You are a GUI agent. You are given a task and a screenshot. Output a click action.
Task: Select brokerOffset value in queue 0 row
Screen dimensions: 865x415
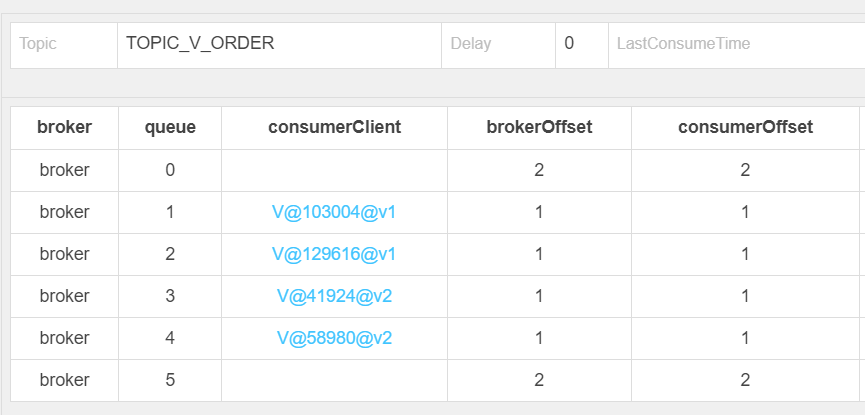(x=540, y=170)
